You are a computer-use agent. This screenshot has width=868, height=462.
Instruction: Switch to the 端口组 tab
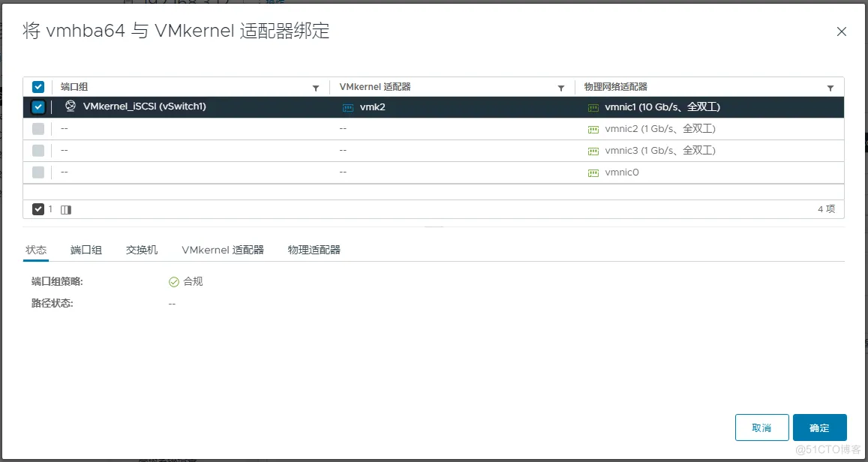86,250
